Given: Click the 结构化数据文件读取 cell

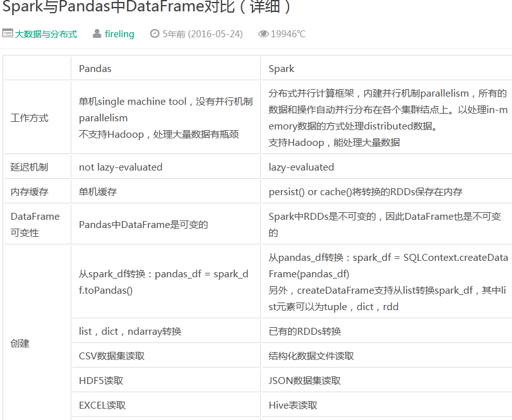Looking at the screenshot, I should pos(386,356).
